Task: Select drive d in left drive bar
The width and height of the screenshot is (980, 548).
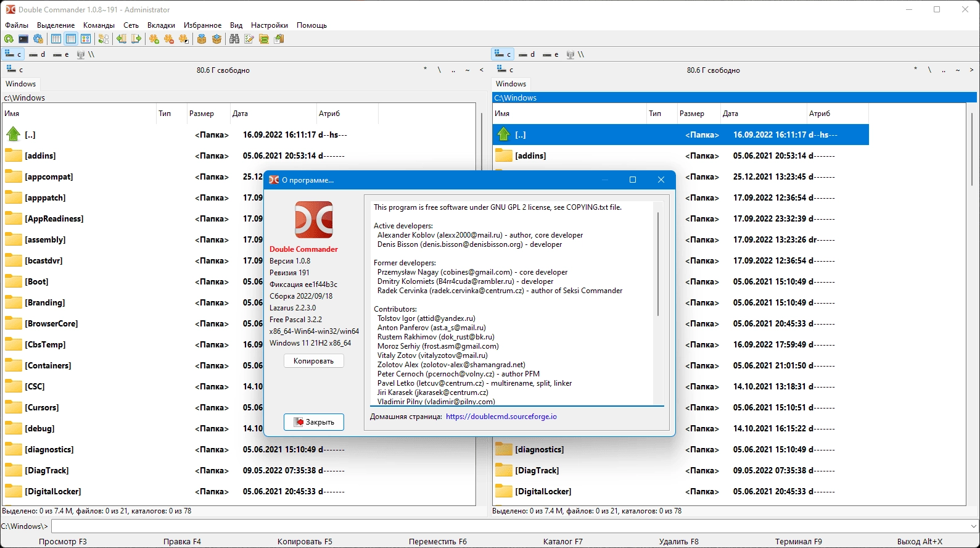Action: point(37,54)
